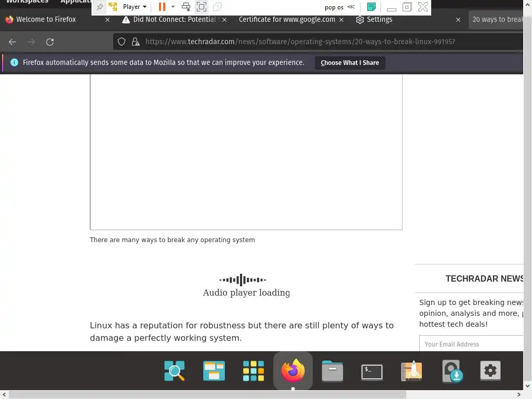Click the techradar URL in address bar
Screen dimensions: 532x399
click(300, 42)
